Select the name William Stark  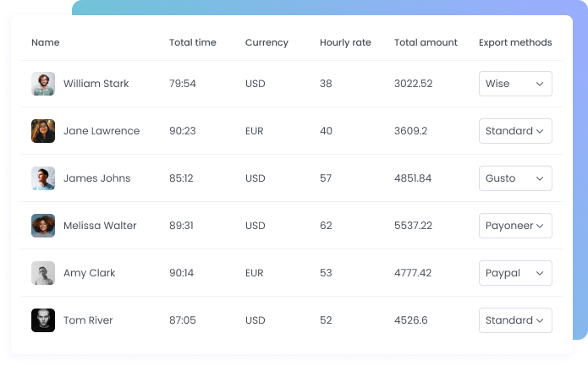pos(96,84)
